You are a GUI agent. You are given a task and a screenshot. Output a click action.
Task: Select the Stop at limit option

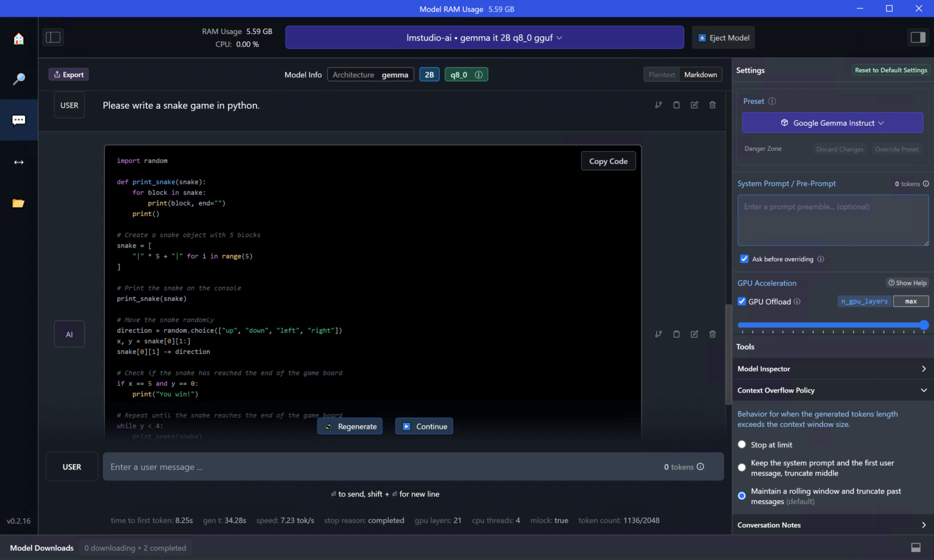click(x=742, y=444)
